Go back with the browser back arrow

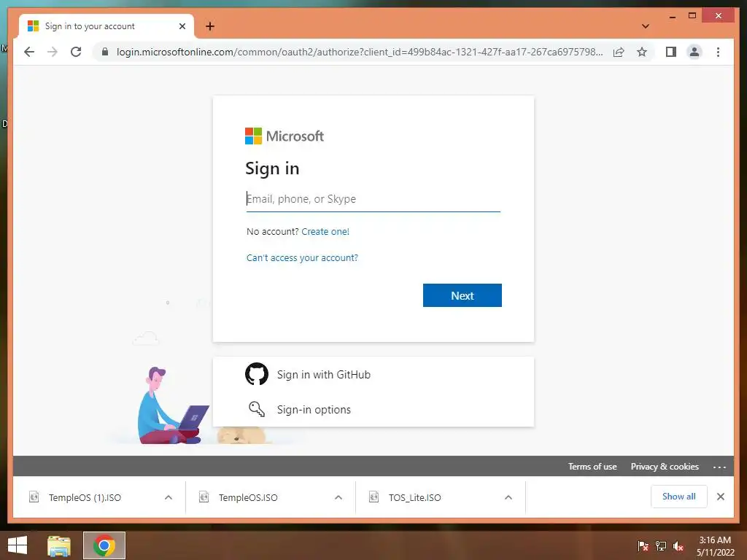[x=29, y=52]
